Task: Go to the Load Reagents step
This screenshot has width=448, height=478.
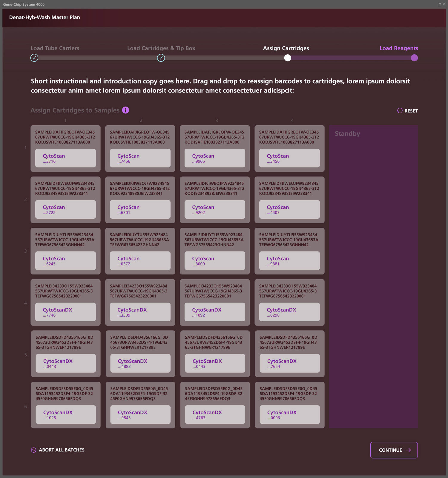Action: pos(399,48)
